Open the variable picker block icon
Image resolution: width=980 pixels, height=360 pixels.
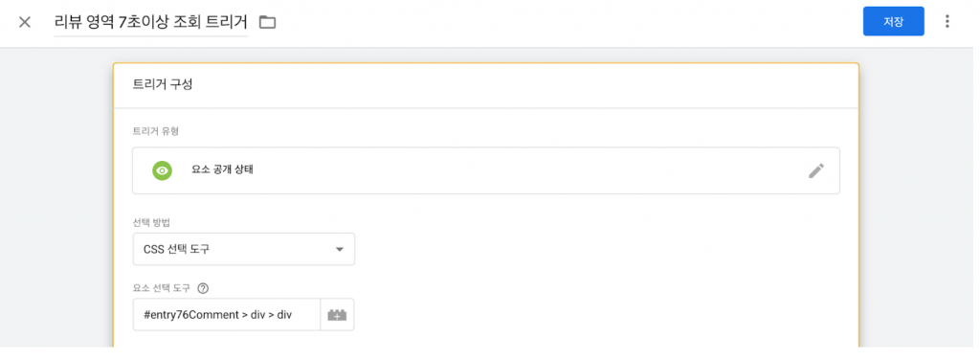tap(337, 314)
